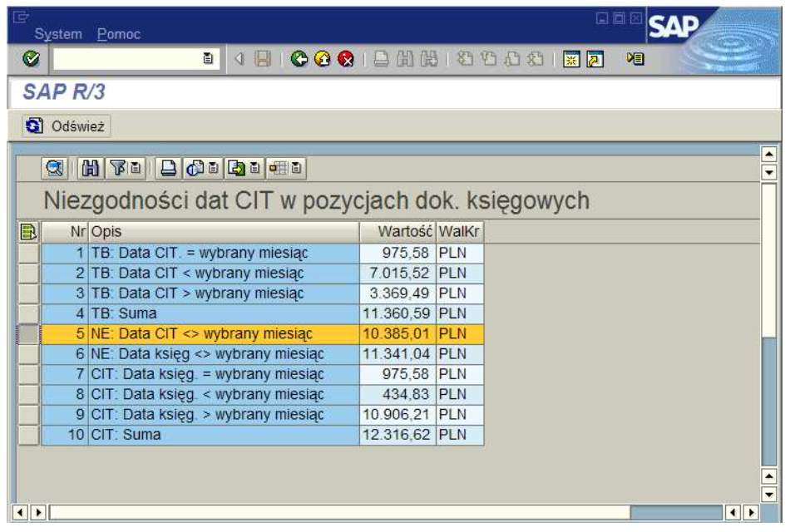Open the Pomoc menu
This screenshot has height=532, width=790.
118,34
